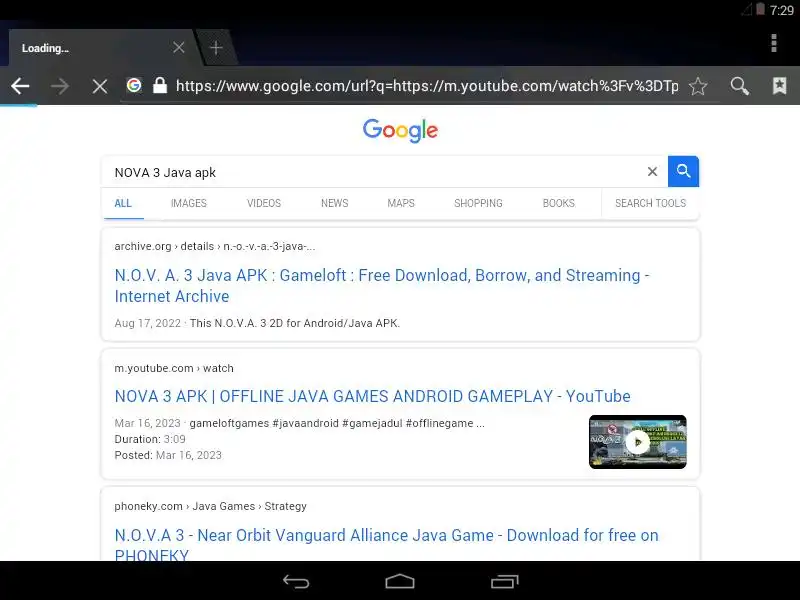Bookmark page with the star icon
Viewport: 800px width, 600px height.
pyautogui.click(x=698, y=86)
